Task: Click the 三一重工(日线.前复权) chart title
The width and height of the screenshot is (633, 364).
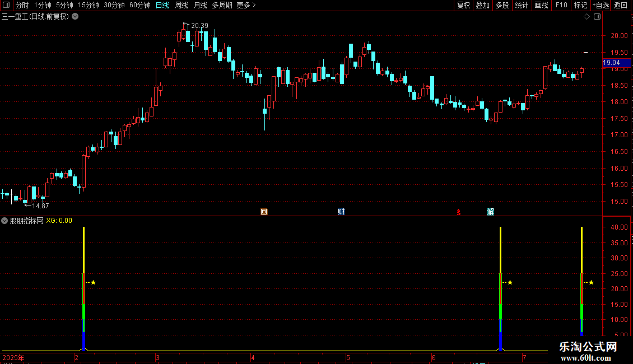Action: pyautogui.click(x=35, y=17)
